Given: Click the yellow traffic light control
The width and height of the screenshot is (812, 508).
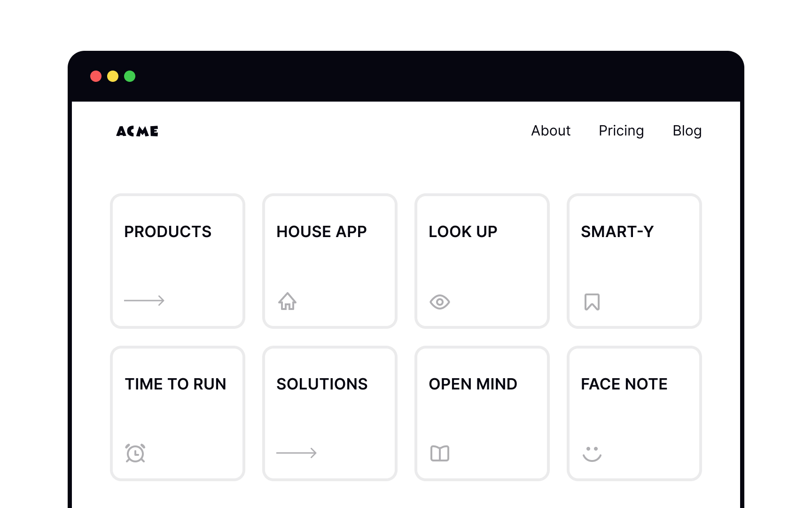Looking at the screenshot, I should (x=113, y=76).
